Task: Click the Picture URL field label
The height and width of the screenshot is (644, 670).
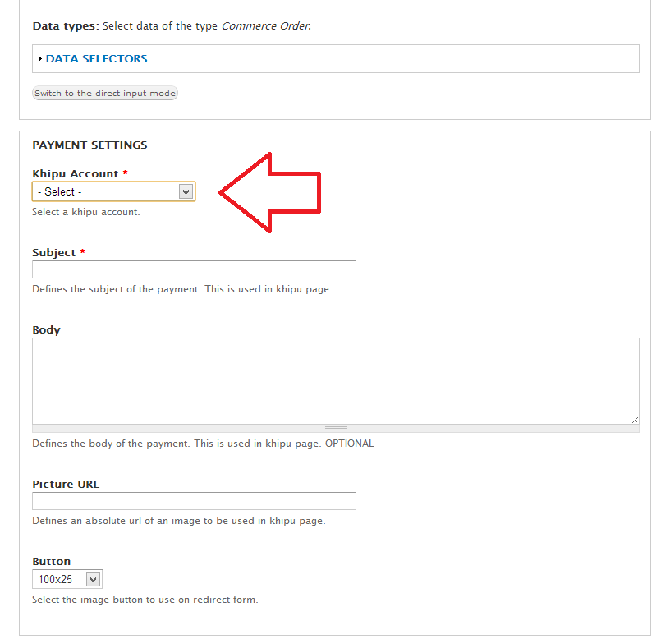Action: pyautogui.click(x=66, y=485)
